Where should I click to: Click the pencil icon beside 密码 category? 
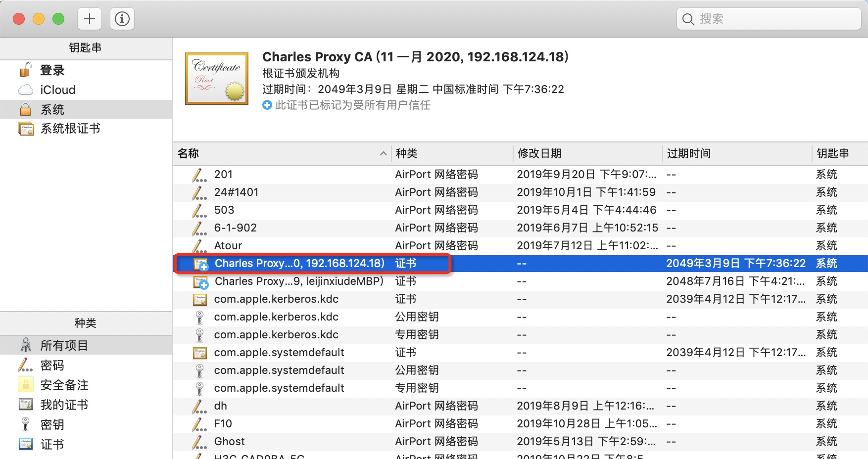(x=25, y=365)
